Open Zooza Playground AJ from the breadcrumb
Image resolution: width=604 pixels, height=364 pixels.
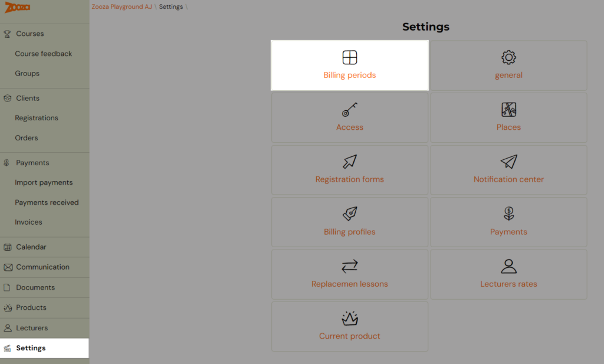click(122, 6)
